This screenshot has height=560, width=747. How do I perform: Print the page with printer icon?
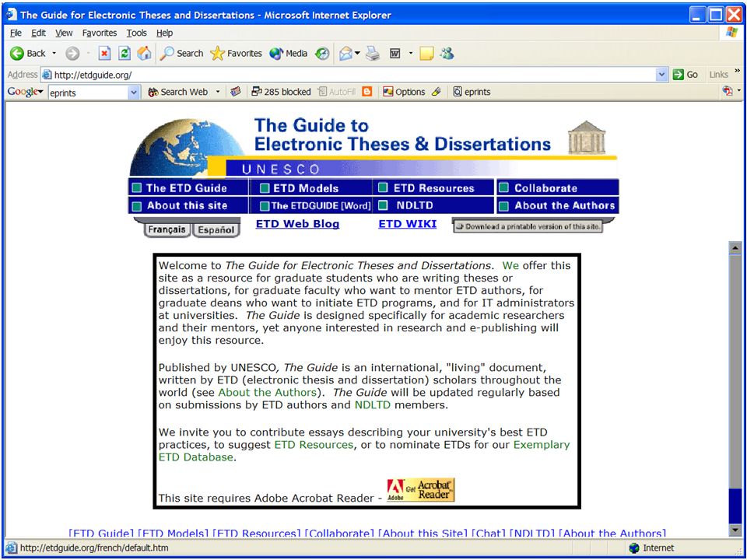[373, 54]
